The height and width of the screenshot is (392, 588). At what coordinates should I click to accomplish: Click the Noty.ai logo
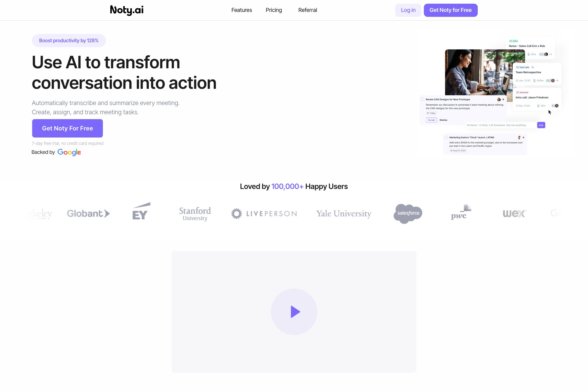tap(126, 10)
